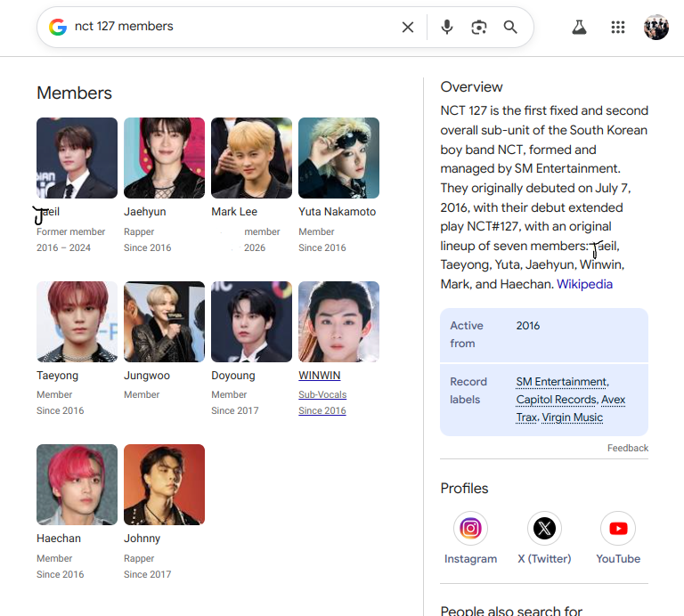Open Google account profile picture
This screenshot has height=616, width=684.
(x=655, y=27)
